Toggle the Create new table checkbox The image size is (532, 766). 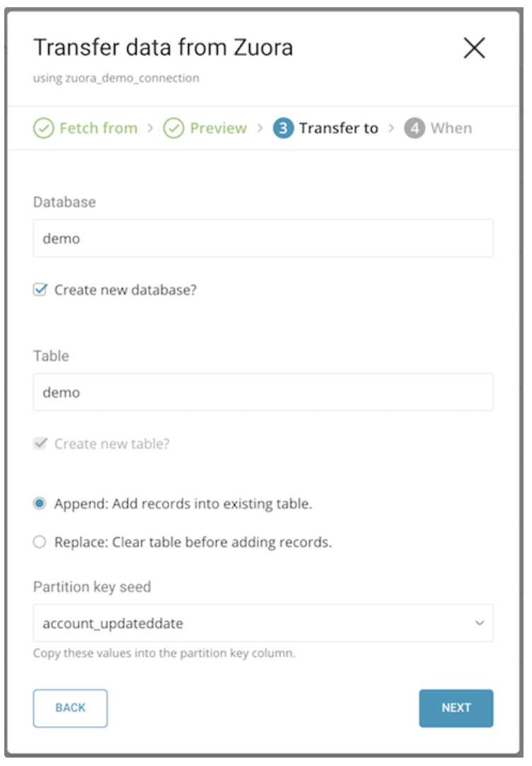pyautogui.click(x=40, y=444)
